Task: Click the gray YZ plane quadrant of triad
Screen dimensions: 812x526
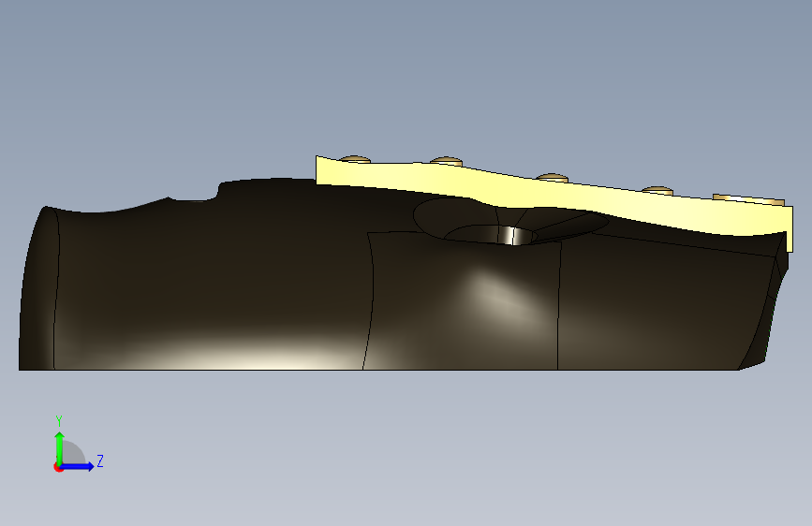Action: click(x=73, y=453)
